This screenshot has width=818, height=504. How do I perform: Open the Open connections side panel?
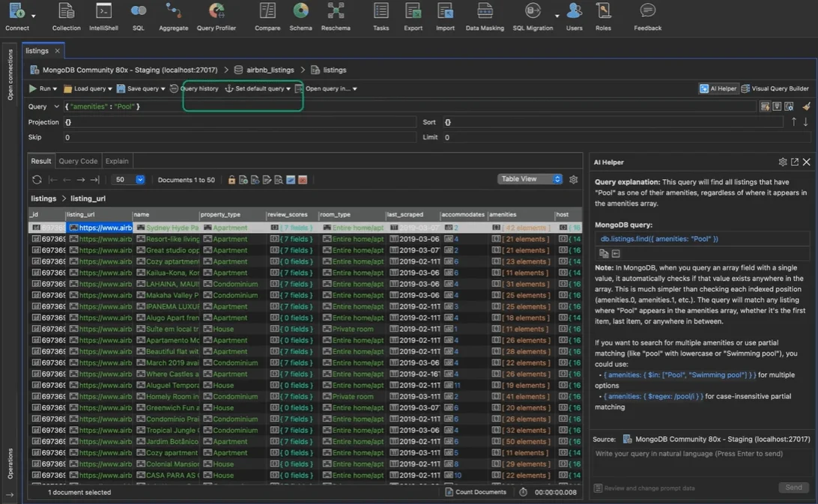[x=10, y=75]
